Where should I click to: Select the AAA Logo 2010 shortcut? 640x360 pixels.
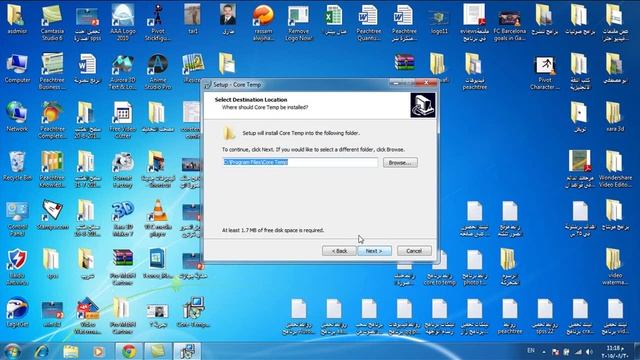point(122,22)
